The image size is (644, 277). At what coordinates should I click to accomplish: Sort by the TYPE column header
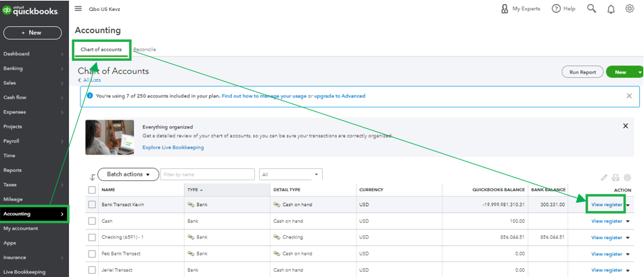(227, 190)
